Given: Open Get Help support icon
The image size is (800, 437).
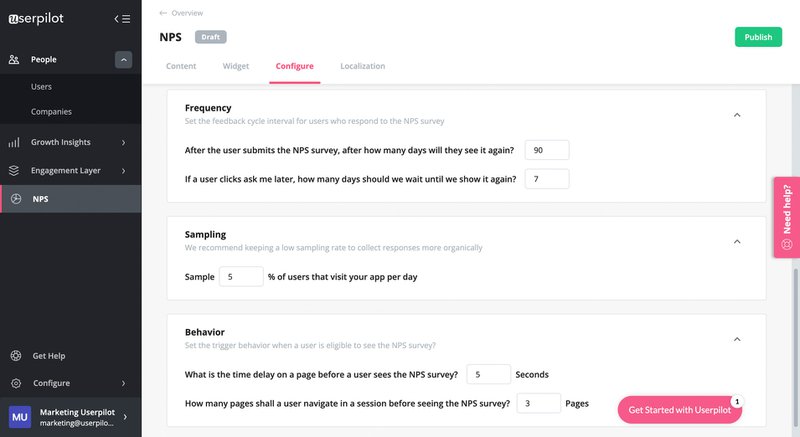Looking at the screenshot, I should 15,355.
